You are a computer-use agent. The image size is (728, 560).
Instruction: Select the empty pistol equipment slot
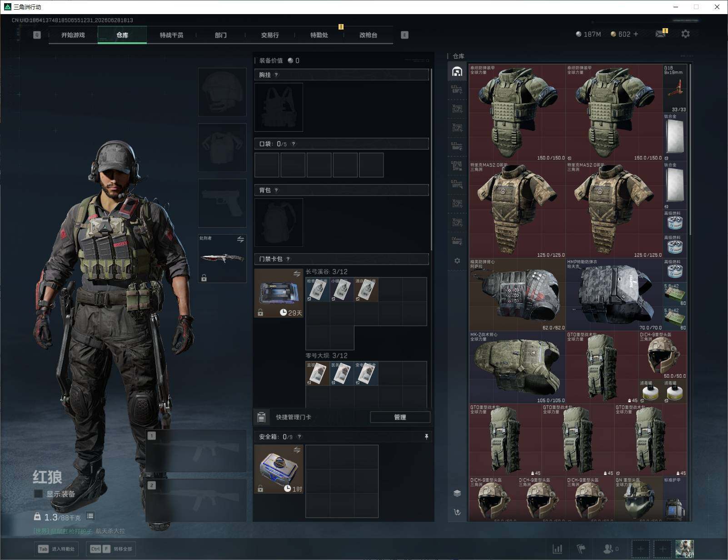click(222, 203)
